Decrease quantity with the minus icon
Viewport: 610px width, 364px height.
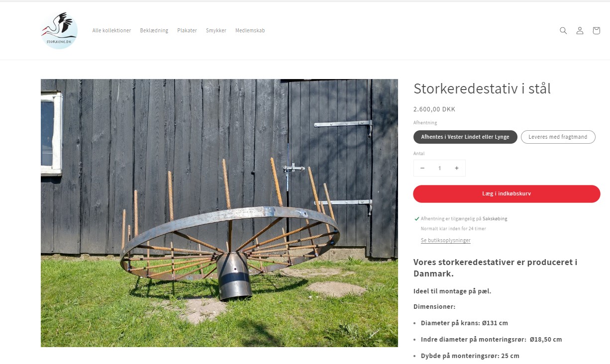click(x=422, y=168)
